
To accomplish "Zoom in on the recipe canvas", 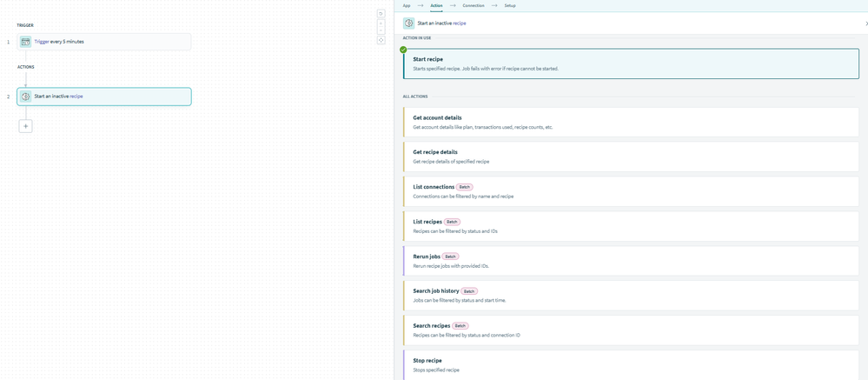I will point(381,23).
